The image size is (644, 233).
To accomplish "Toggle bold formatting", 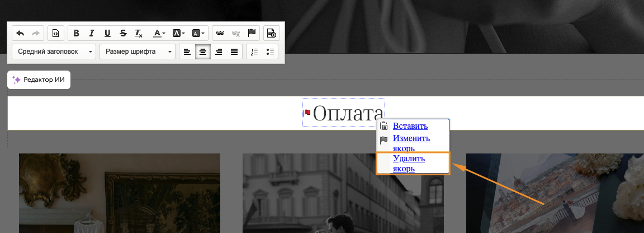I will pos(77,33).
